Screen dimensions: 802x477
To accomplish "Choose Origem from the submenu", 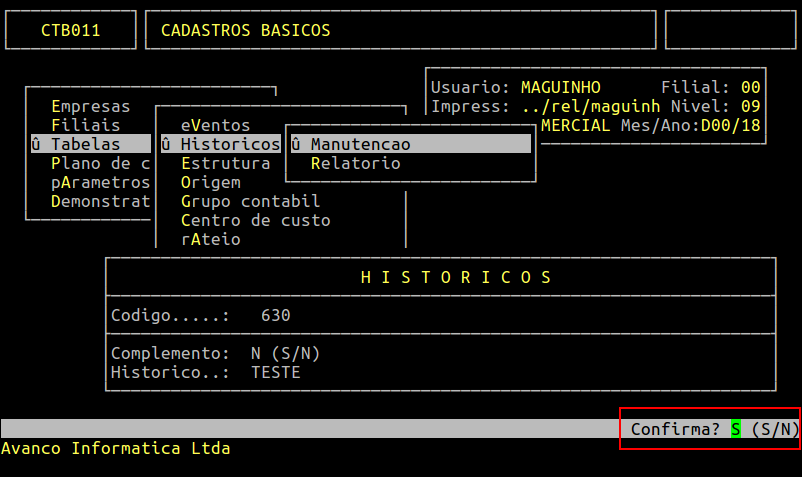I will pyautogui.click(x=210, y=182).
